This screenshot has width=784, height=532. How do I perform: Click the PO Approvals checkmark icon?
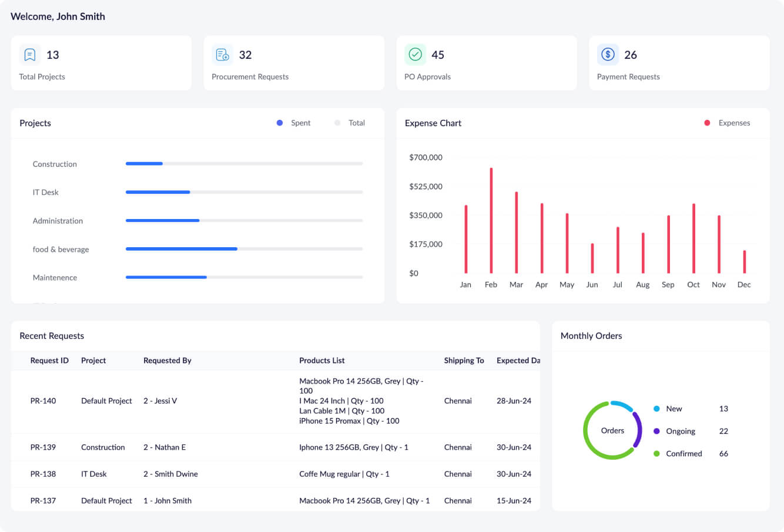coord(415,55)
